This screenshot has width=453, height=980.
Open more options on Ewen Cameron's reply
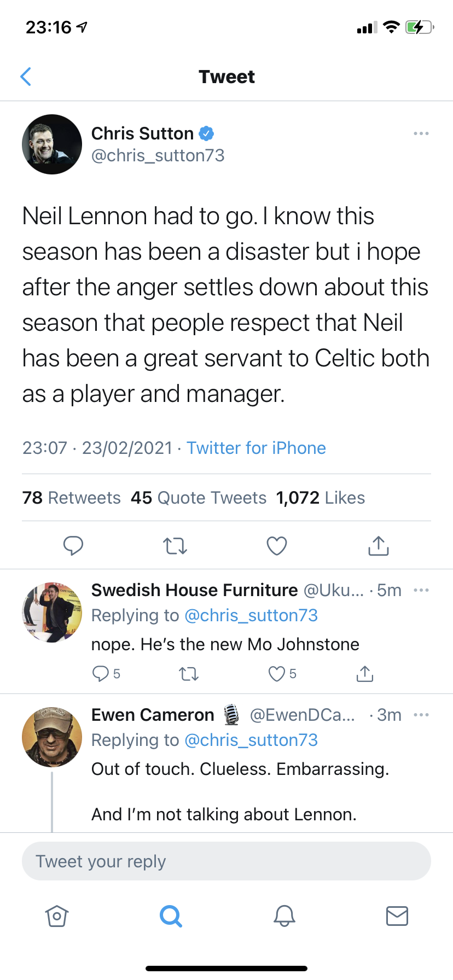[x=421, y=715]
